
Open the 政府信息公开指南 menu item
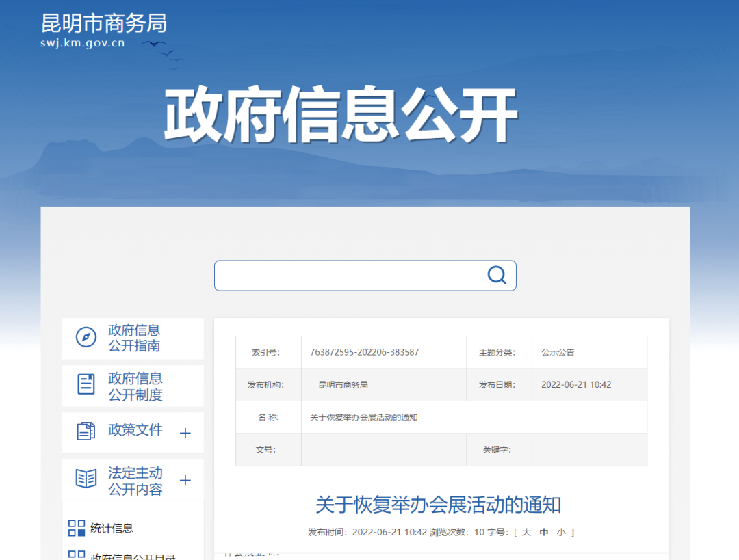(134, 338)
